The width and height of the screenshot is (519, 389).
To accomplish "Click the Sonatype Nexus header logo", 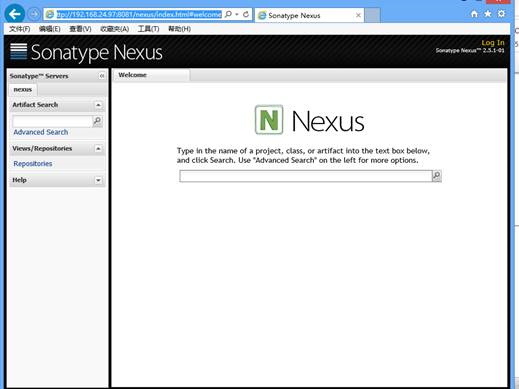I will click(x=86, y=52).
